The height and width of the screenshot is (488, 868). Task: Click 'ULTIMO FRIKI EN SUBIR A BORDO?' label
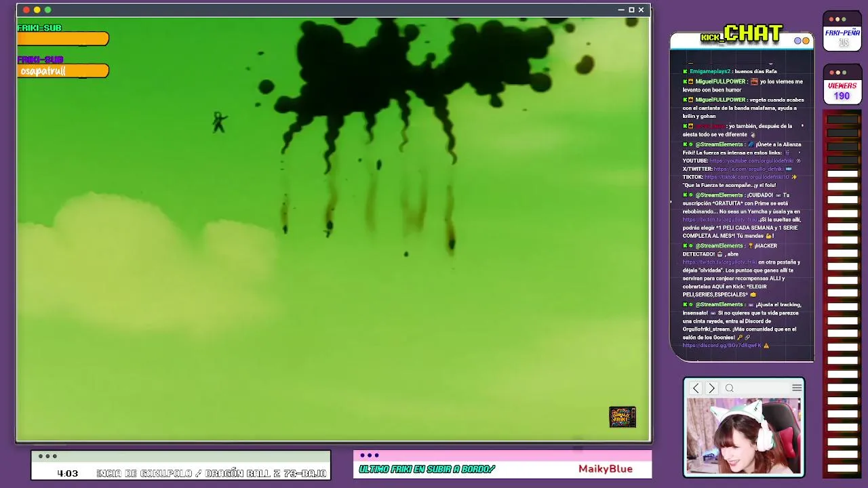427,469
